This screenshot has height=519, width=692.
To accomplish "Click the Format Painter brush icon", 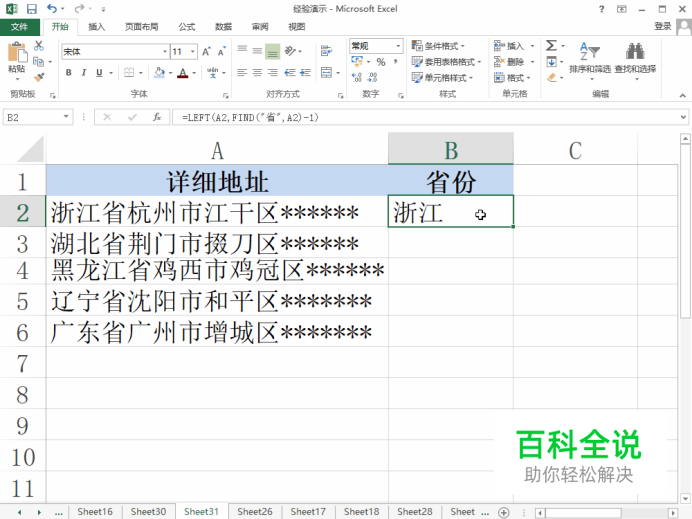I will point(39,77).
